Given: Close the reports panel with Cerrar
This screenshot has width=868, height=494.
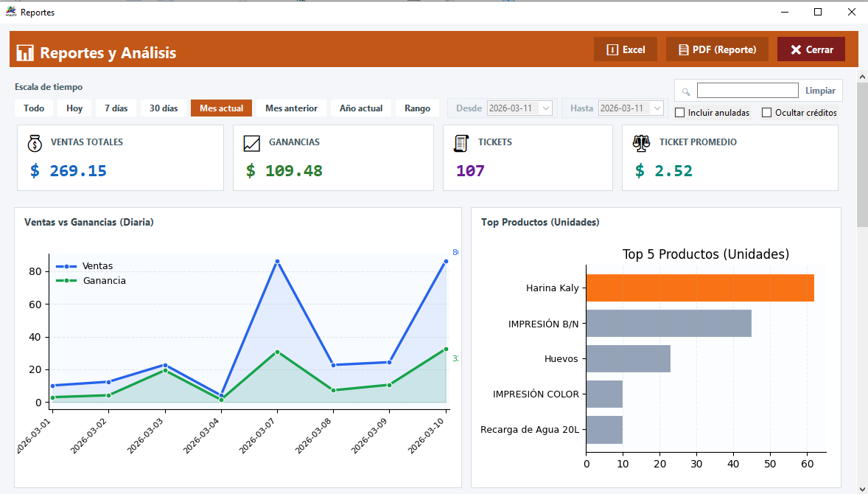Looking at the screenshot, I should (811, 49).
